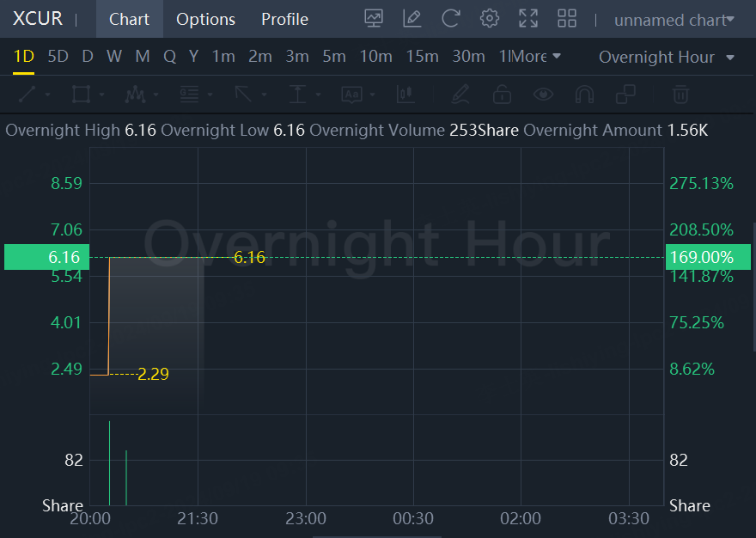Select the D daily timeframe
756x538 pixels.
pos(88,57)
